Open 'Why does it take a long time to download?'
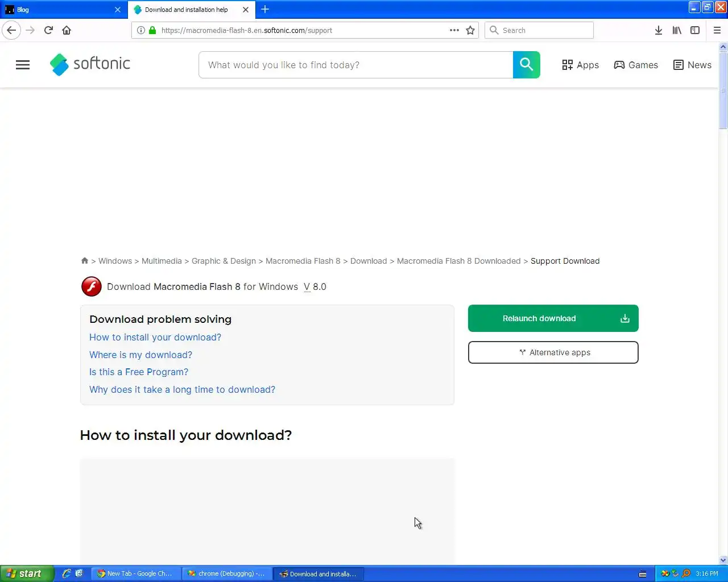 [x=182, y=389]
